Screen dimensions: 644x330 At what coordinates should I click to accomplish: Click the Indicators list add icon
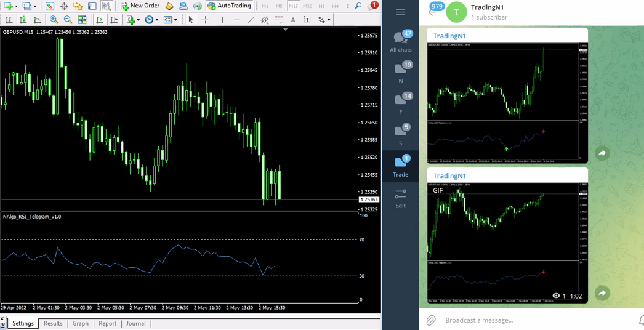click(131, 19)
